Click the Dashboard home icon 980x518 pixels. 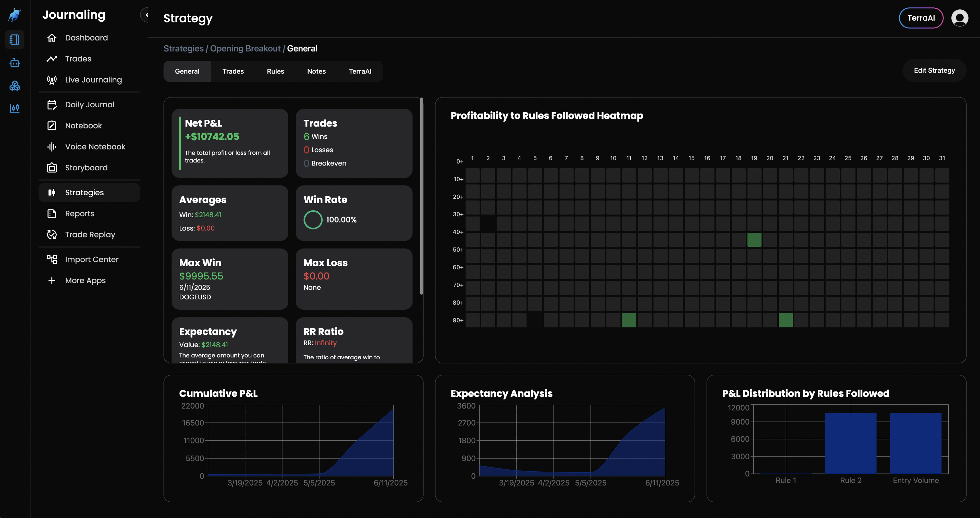click(x=52, y=38)
